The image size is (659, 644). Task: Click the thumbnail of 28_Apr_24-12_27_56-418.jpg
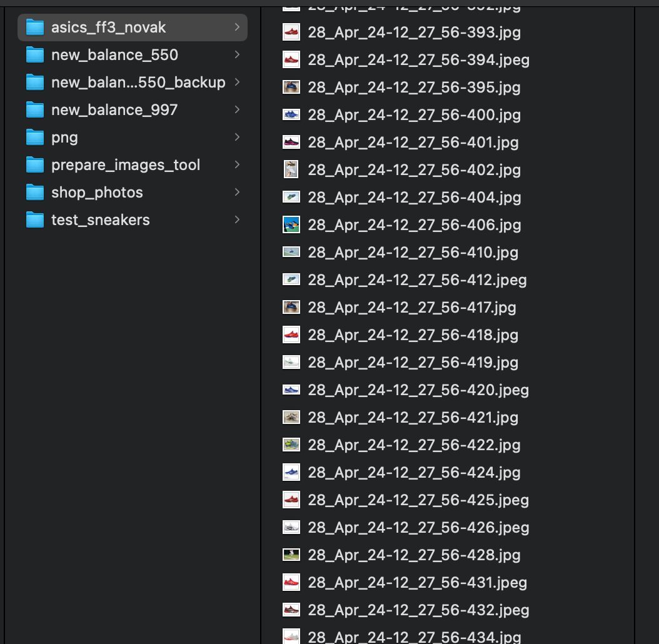[x=291, y=335]
